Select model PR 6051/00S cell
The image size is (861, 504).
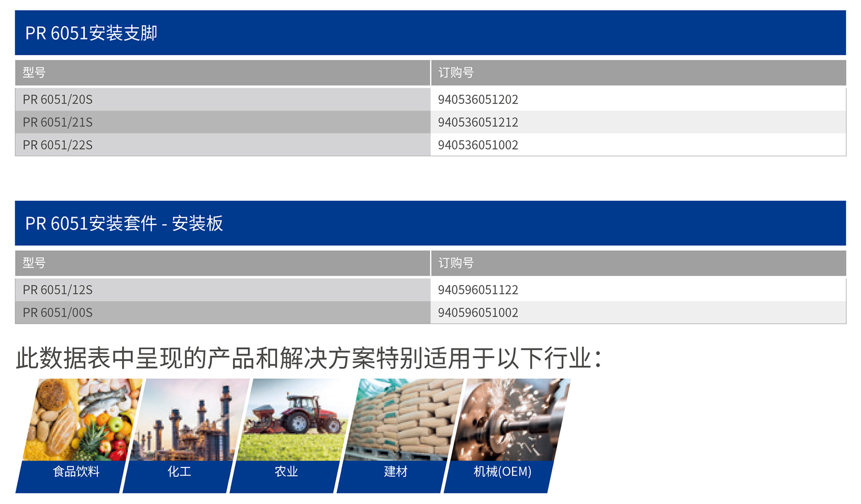pyautogui.click(x=58, y=313)
